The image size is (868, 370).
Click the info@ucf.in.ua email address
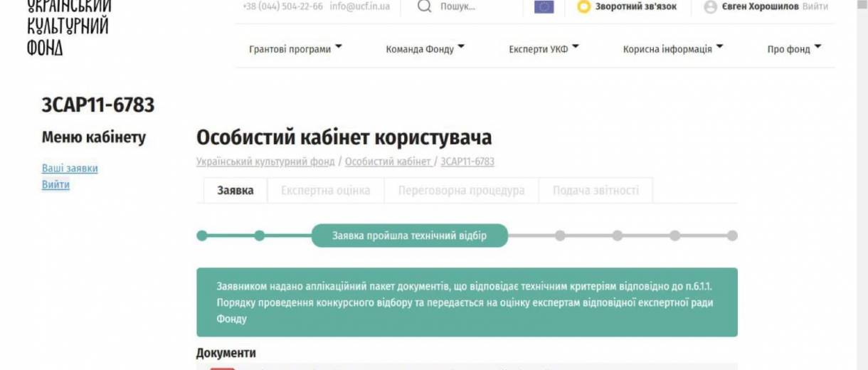[359, 6]
